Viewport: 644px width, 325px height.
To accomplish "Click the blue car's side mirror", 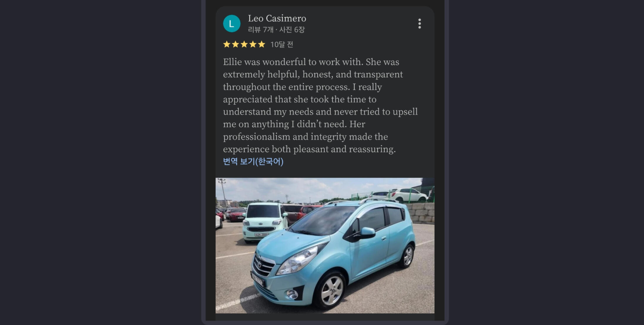I will pyautogui.click(x=367, y=233).
